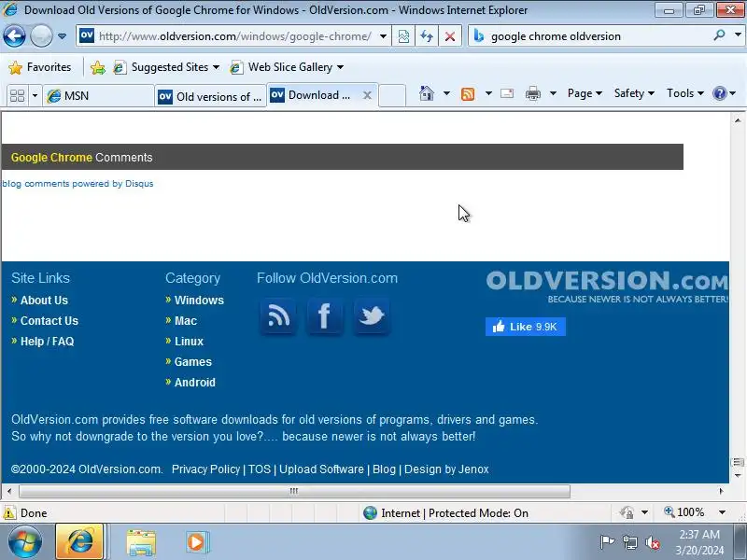Click the muted volume tray icon

click(x=653, y=542)
